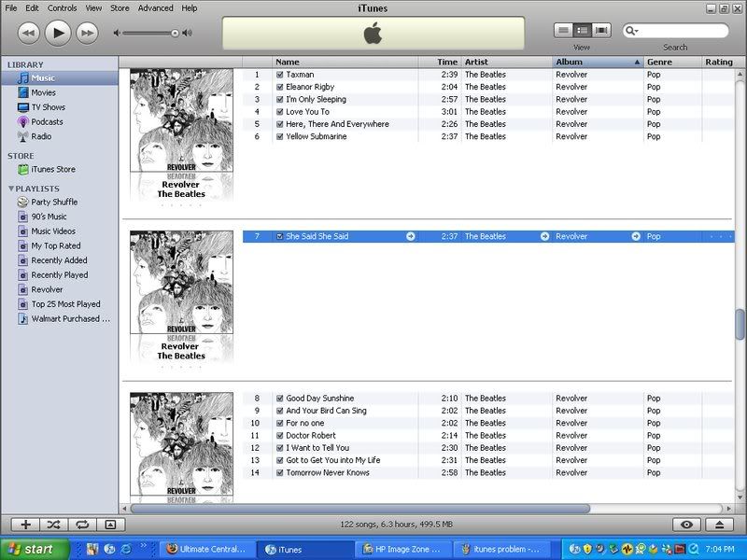The width and height of the screenshot is (747, 560).
Task: Click arrow next to She Said She Said
Action: click(410, 237)
